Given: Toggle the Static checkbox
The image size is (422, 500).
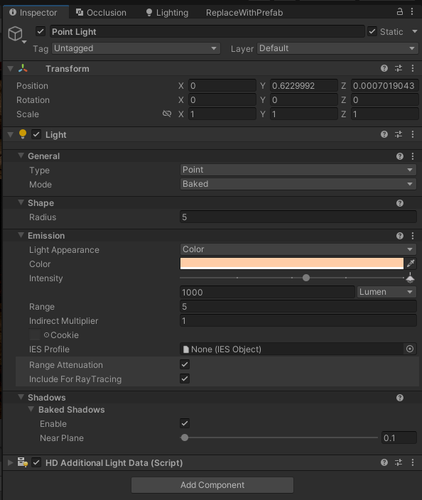Looking at the screenshot, I should (x=372, y=32).
